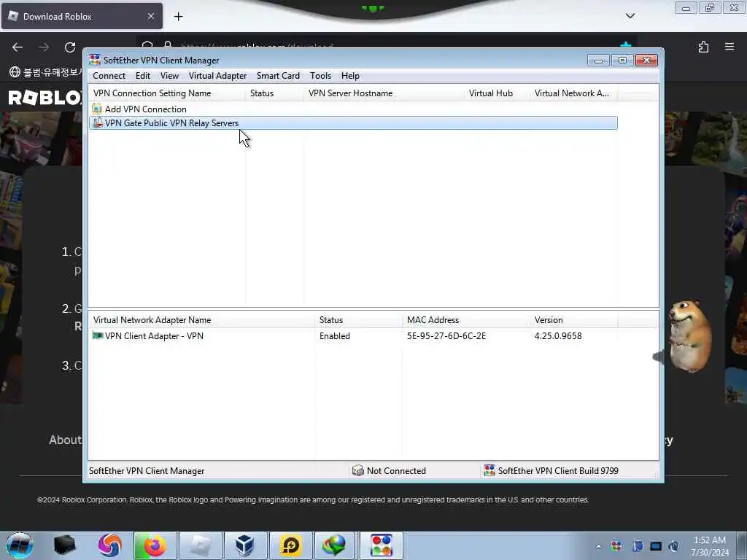
Task: Click the Roblox logo in the browser
Action: [x=45, y=98]
